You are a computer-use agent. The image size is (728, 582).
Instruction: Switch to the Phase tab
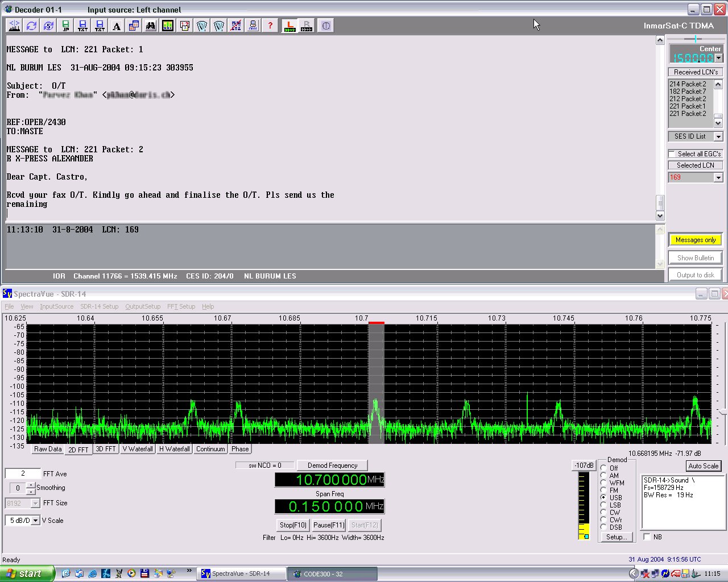[x=240, y=449]
